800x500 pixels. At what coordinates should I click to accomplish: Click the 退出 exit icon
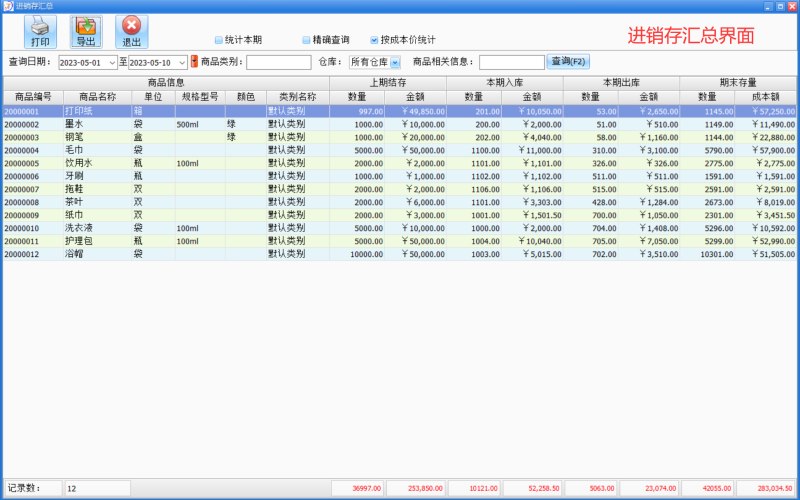click(x=132, y=32)
